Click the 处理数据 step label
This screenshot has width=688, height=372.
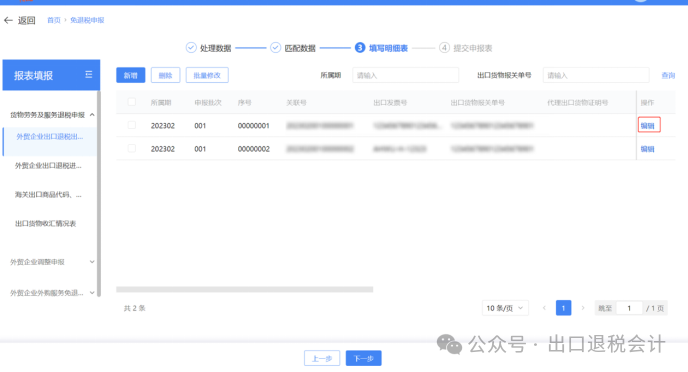(215, 48)
